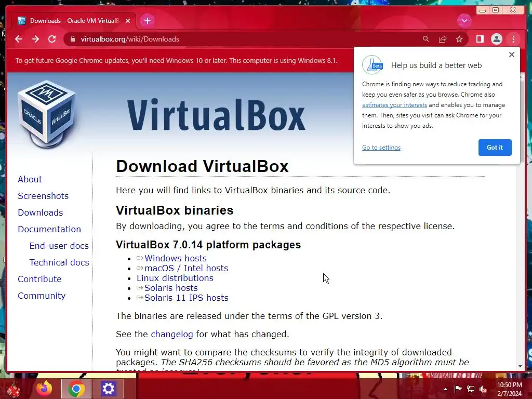View site information padlock icon
The width and height of the screenshot is (532, 399).
72,39
